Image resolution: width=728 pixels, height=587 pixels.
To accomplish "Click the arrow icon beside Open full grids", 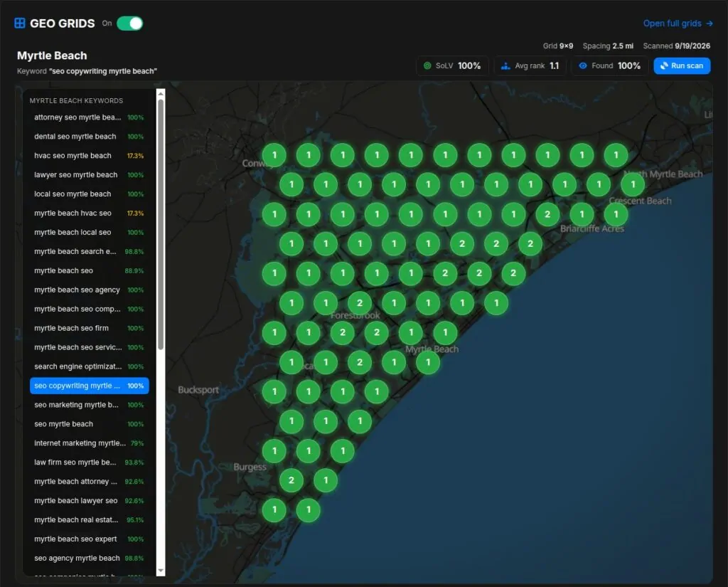I will [x=710, y=23].
